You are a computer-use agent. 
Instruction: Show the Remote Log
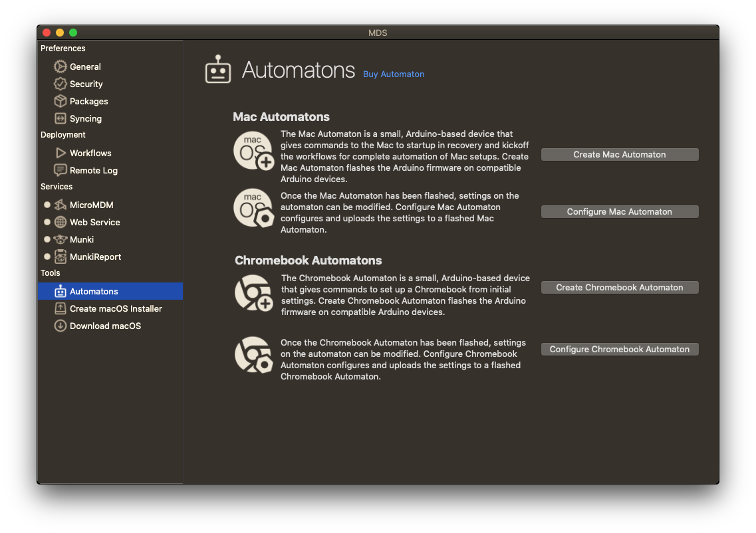pos(110,170)
